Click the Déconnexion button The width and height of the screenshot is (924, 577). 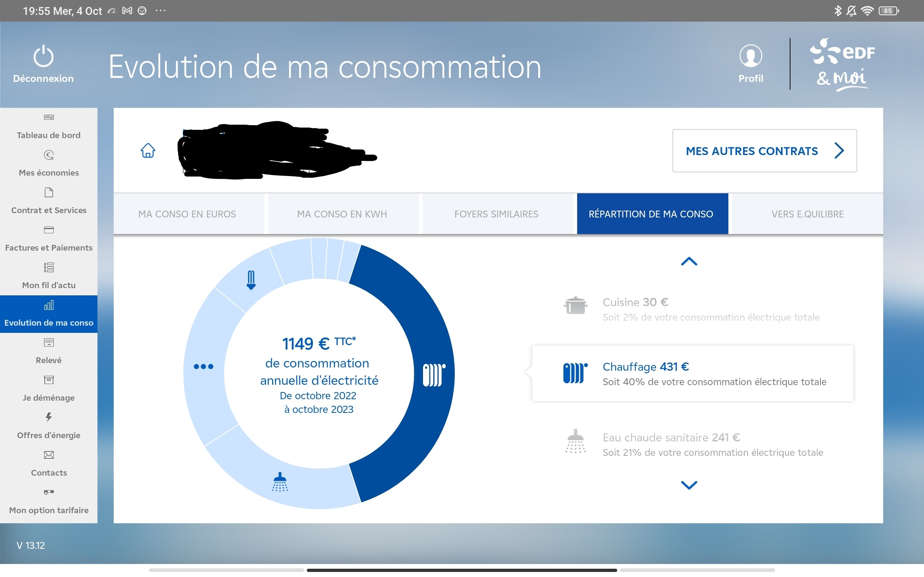(x=43, y=63)
